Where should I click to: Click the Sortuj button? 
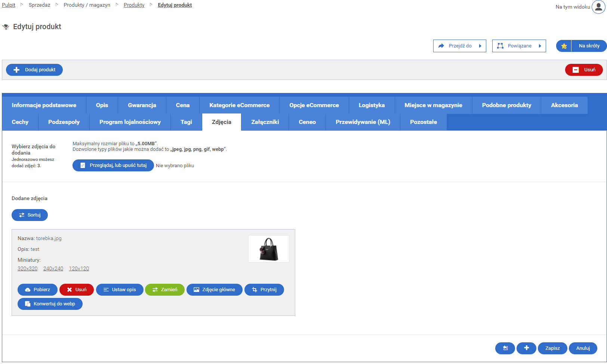coord(30,215)
